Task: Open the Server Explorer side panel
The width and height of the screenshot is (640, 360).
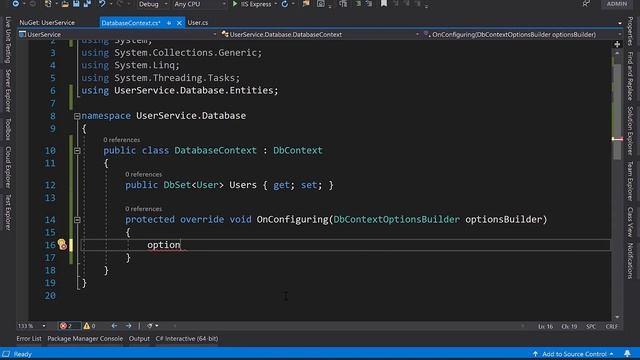Action: coord(8,91)
